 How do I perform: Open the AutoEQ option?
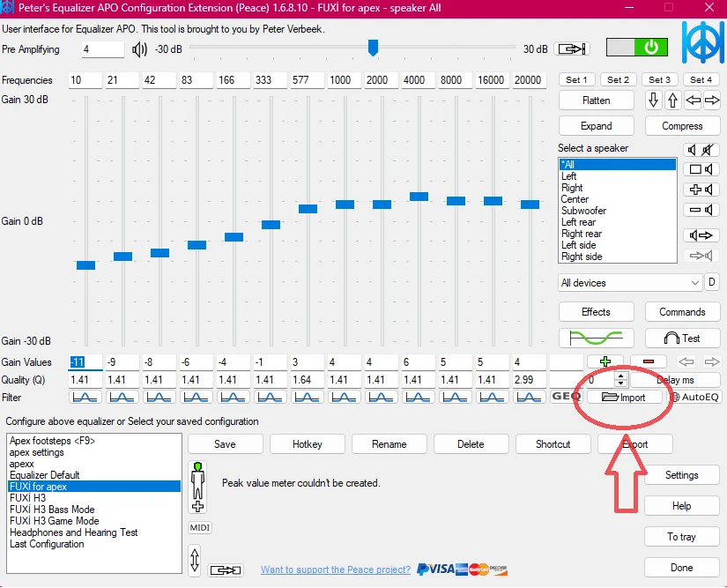coord(694,397)
